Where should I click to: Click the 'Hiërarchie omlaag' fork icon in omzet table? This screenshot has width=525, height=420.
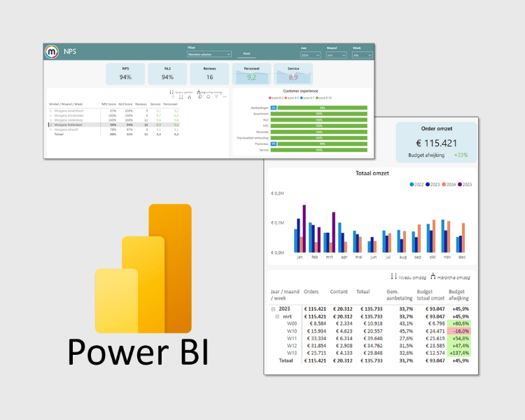coord(433,276)
